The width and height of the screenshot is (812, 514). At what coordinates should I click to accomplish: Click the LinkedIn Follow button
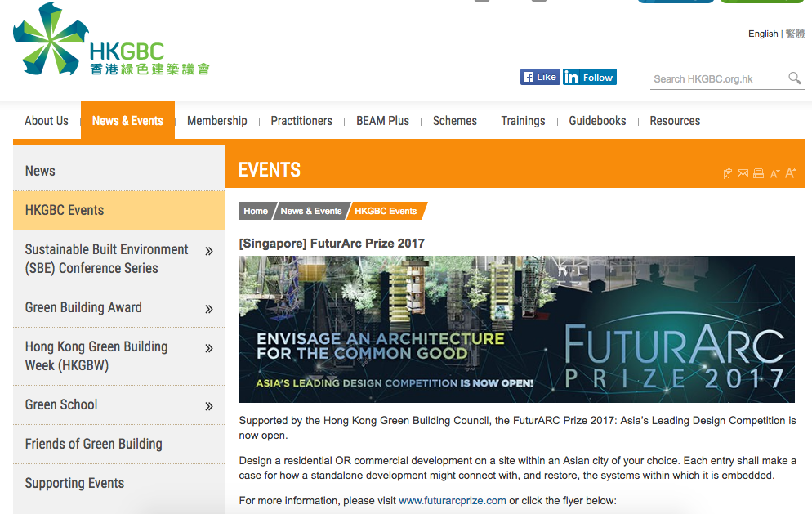590,77
